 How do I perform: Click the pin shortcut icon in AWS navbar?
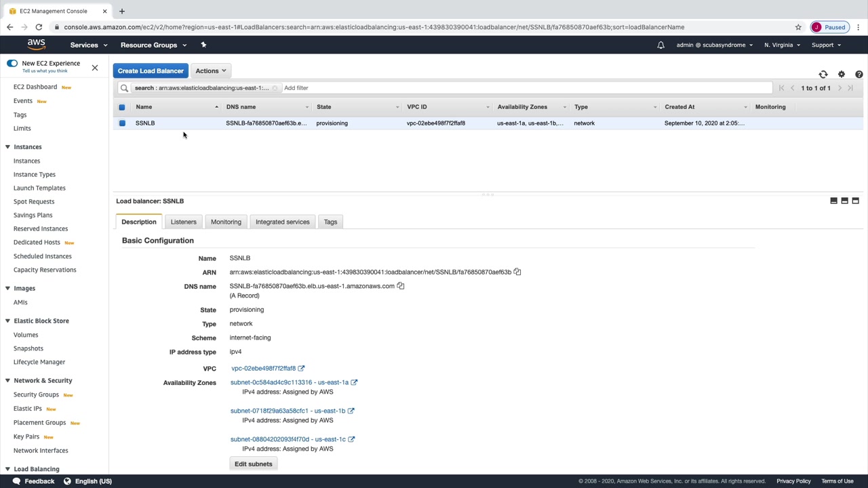click(x=203, y=45)
